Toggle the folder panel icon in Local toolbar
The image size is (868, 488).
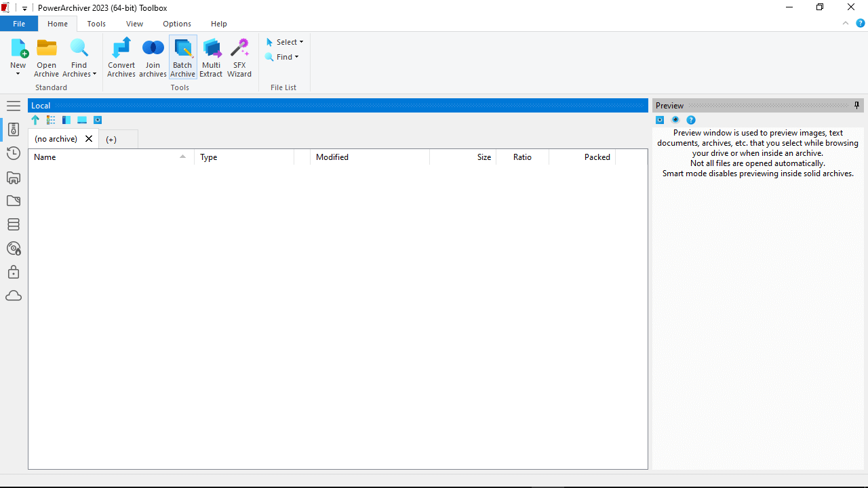point(66,120)
